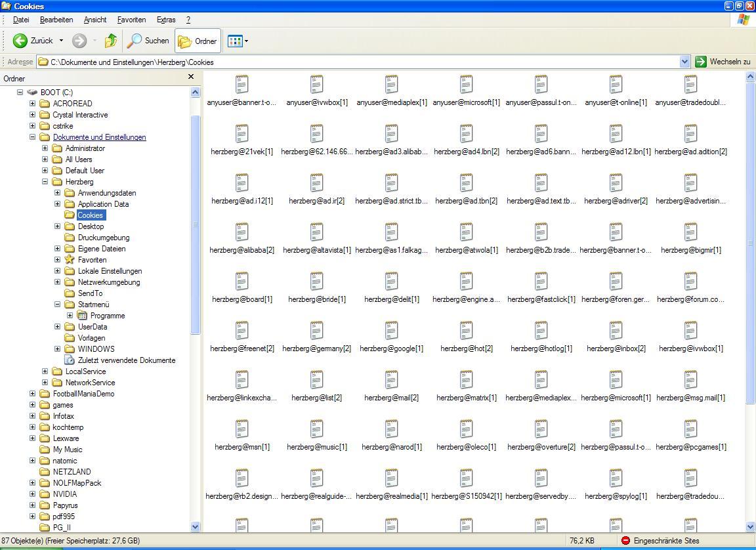The image size is (756, 550).
Task: Select the herzberg@altavista[1] cookie file
Action: [316, 233]
